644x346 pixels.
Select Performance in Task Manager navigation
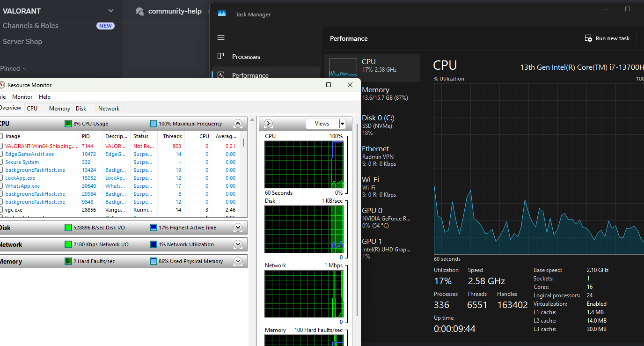pos(266,75)
